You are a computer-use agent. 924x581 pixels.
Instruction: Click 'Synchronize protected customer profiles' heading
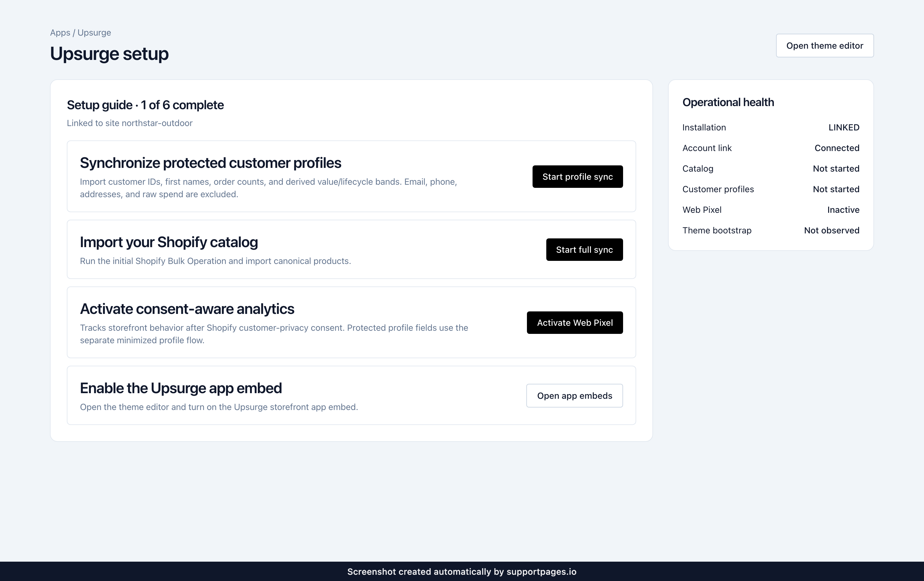point(211,163)
